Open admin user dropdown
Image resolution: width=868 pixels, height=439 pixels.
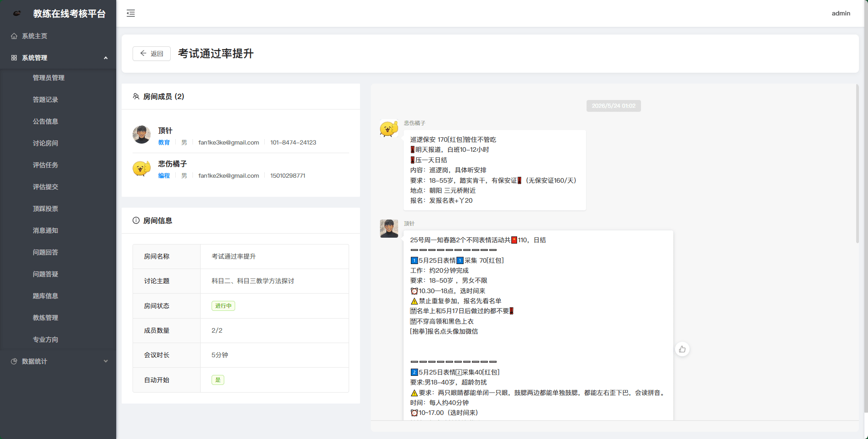coord(841,13)
